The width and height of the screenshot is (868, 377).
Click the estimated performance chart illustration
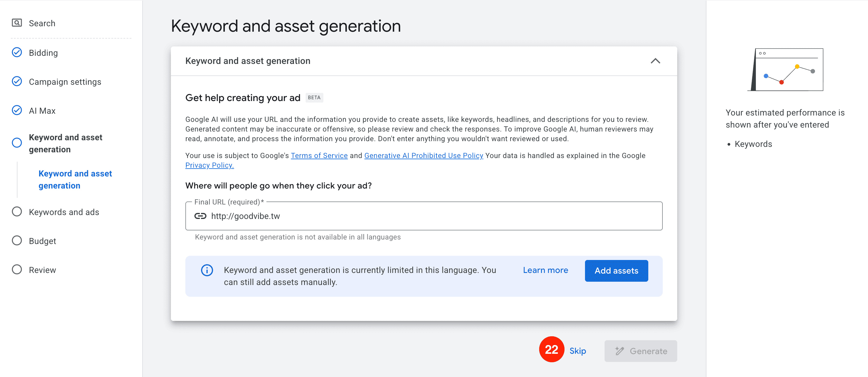pos(785,70)
